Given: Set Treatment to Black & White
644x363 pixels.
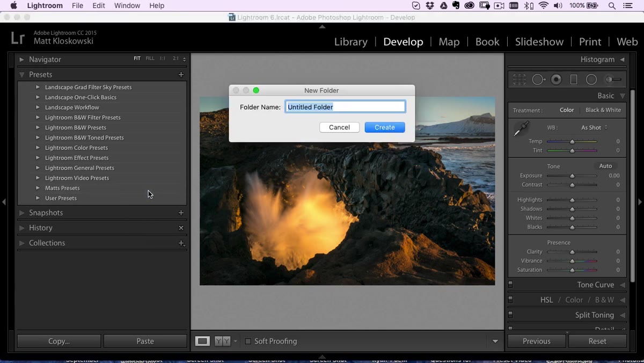Looking at the screenshot, I should [603, 110].
